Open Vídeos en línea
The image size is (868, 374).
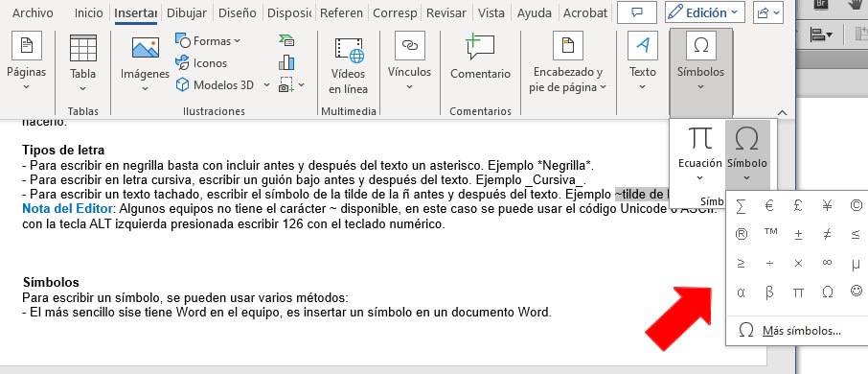click(348, 65)
